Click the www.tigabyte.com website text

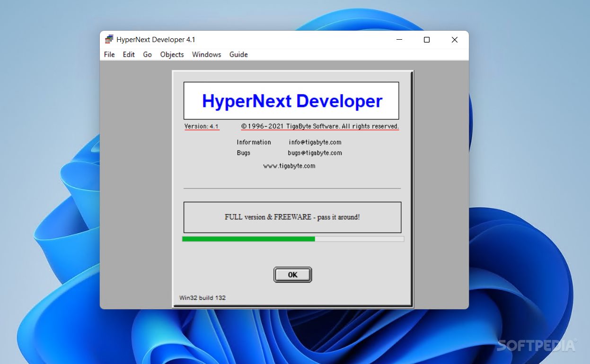tap(289, 166)
